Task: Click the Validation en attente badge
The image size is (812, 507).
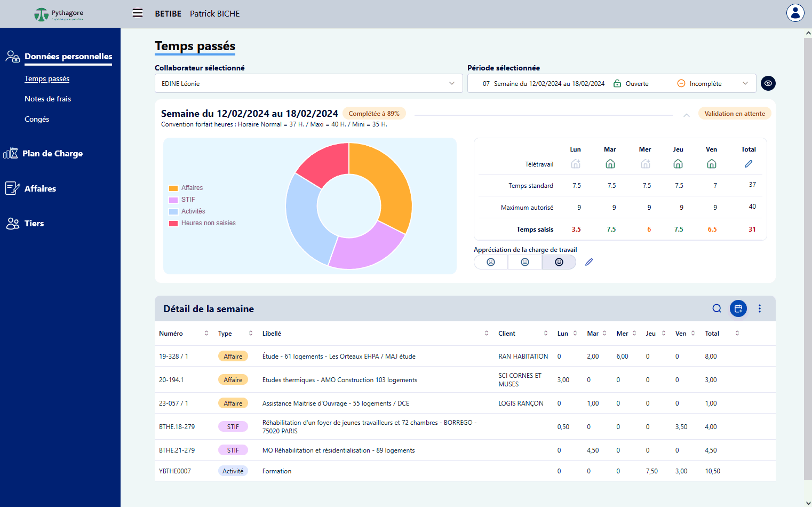Action: click(734, 114)
